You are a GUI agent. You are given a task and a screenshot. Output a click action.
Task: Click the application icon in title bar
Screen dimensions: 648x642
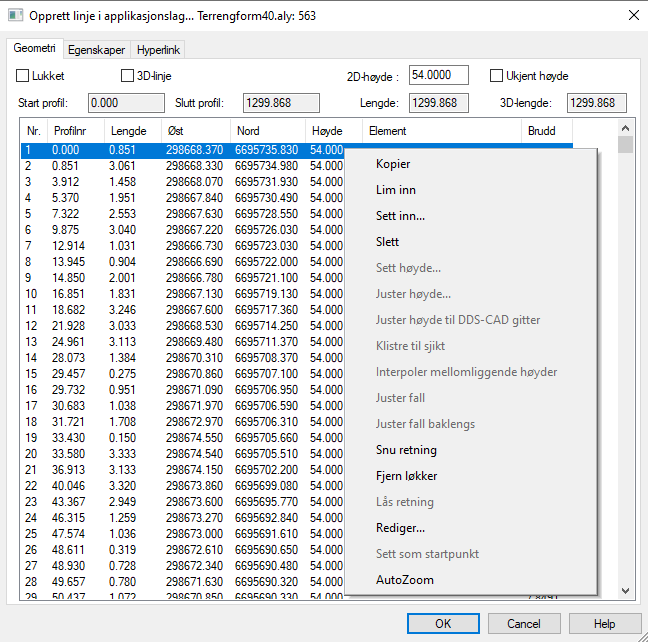click(15, 15)
